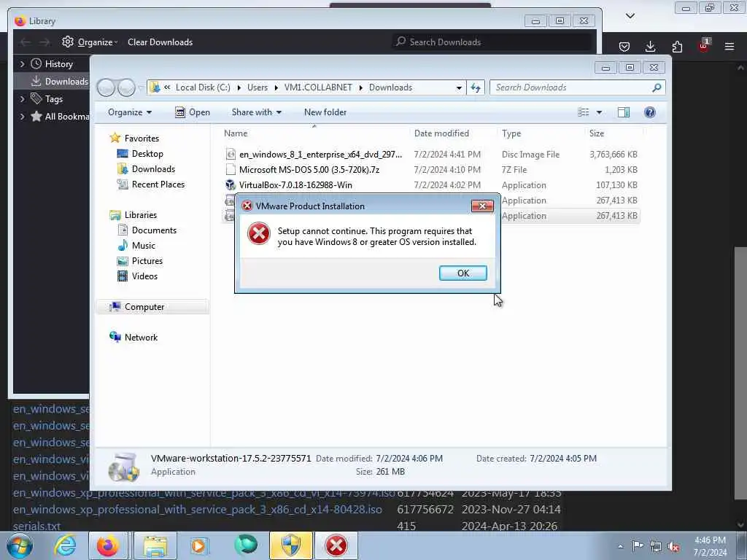Open Music library
Screen dimensions: 747x560
click(x=144, y=245)
